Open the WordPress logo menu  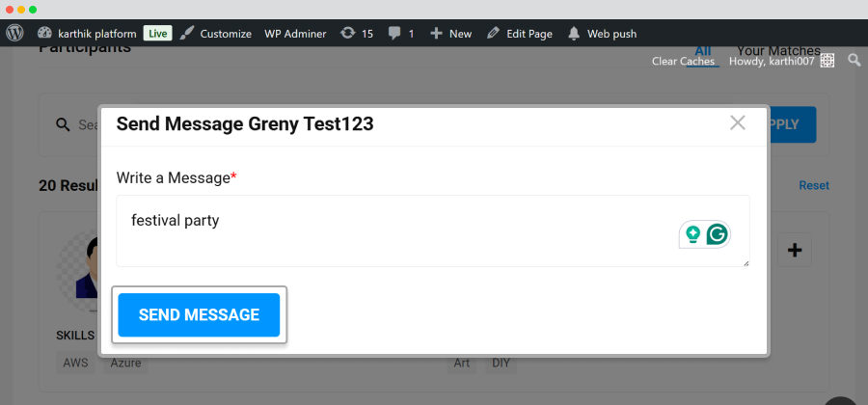pyautogui.click(x=14, y=33)
